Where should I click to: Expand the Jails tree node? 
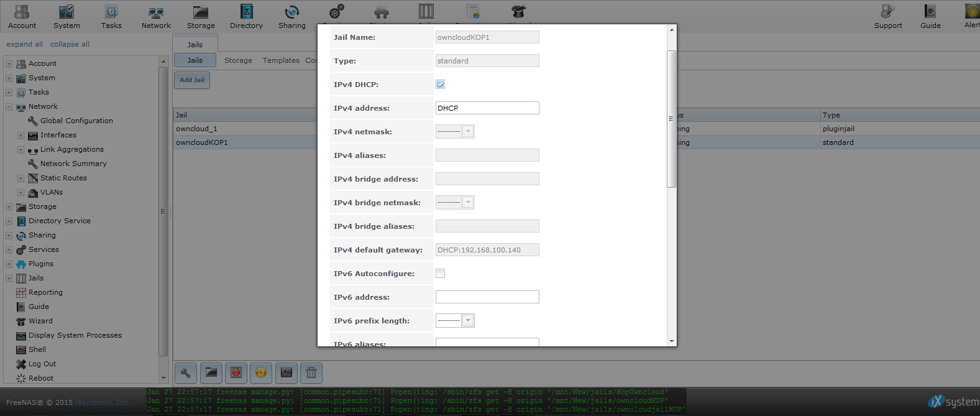pyautogui.click(x=9, y=278)
